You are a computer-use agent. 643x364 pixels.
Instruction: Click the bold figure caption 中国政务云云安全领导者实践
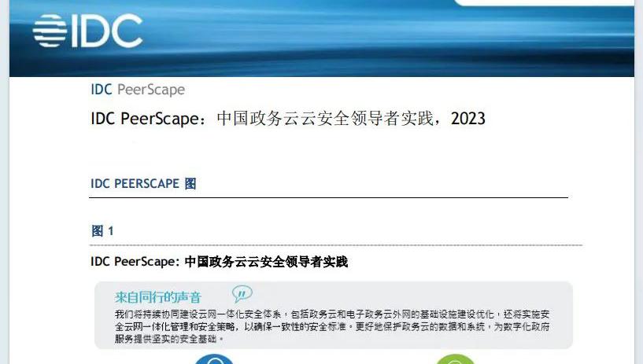coord(266,262)
